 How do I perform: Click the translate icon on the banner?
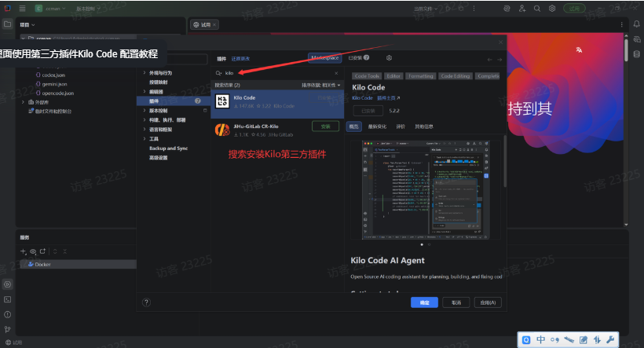579,49
